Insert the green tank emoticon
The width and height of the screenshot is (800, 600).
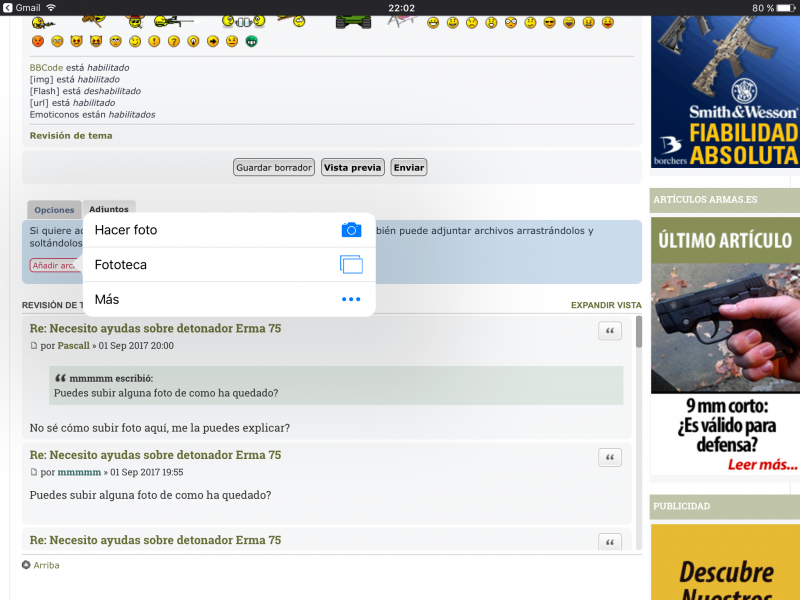pos(352,20)
